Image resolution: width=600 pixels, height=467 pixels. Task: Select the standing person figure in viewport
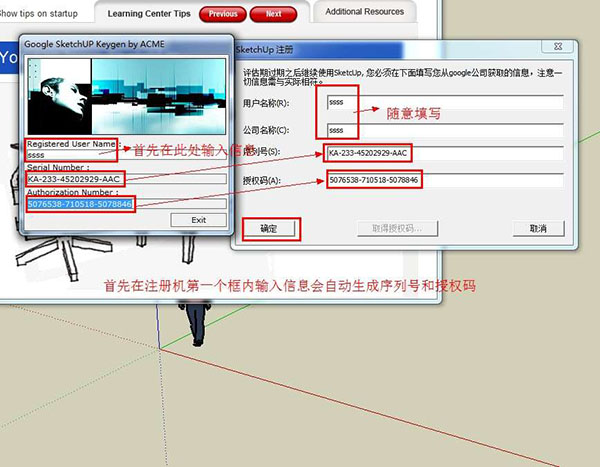[196, 325]
